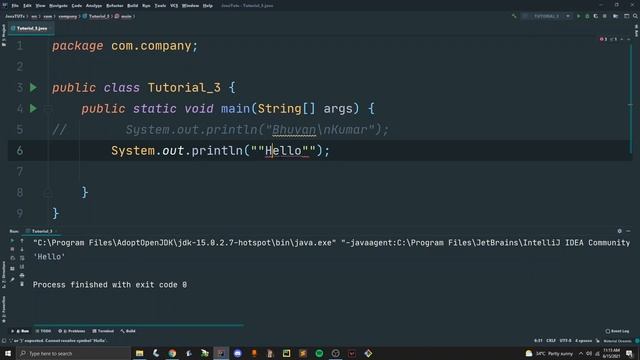The width and height of the screenshot is (640, 360).
Task: Click the Debug bug icon in top toolbar
Action: point(587,16)
